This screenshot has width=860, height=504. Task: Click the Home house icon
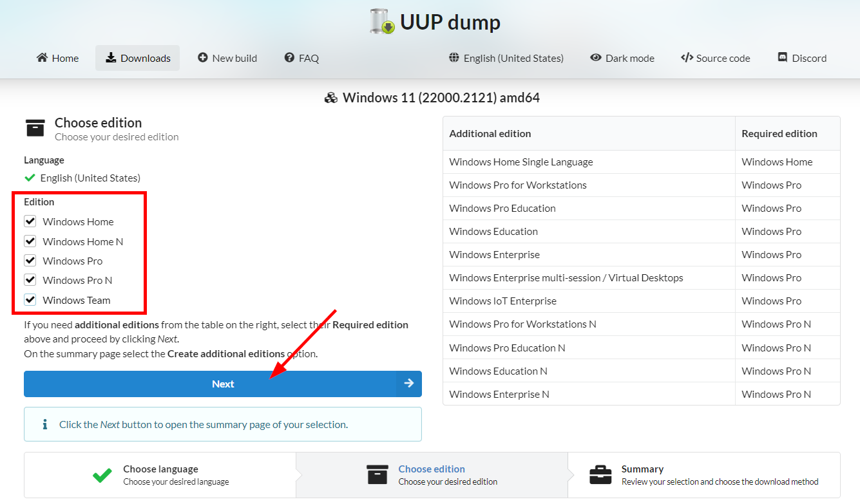tap(43, 58)
